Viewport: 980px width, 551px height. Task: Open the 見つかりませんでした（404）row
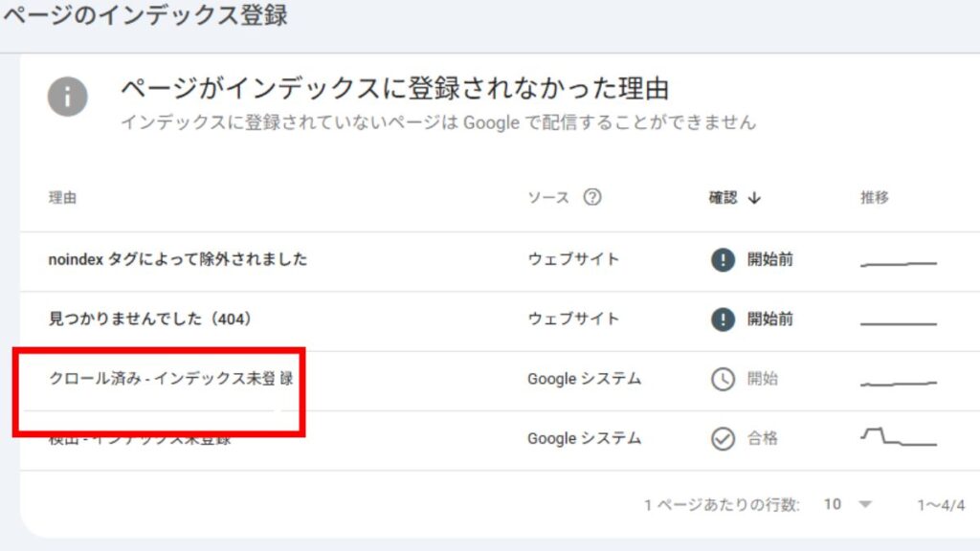500,321
